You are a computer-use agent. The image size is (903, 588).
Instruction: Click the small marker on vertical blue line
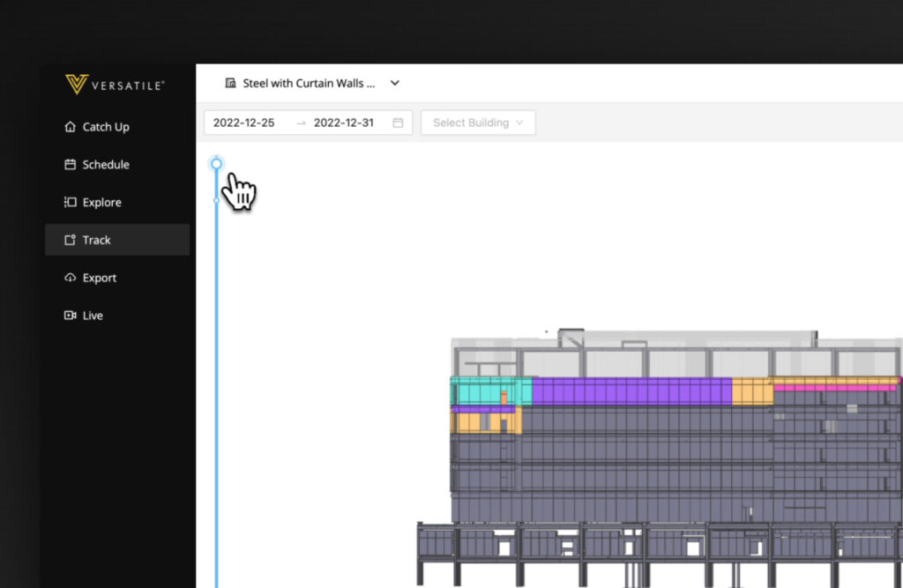point(217,200)
